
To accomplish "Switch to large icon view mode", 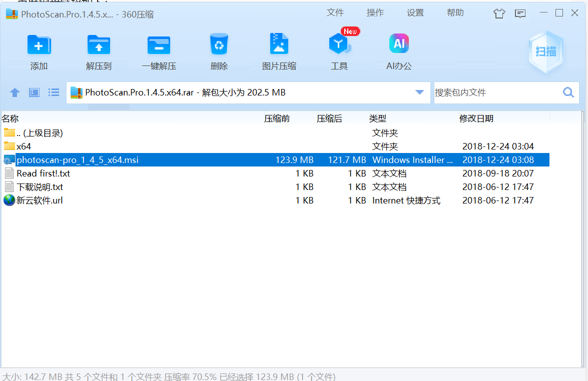I will pyautogui.click(x=33, y=92).
